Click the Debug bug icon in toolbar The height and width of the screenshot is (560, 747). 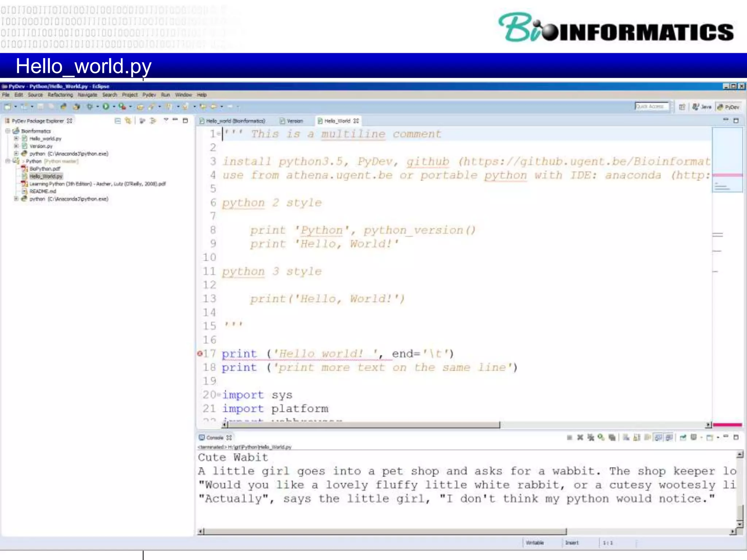[x=89, y=107]
